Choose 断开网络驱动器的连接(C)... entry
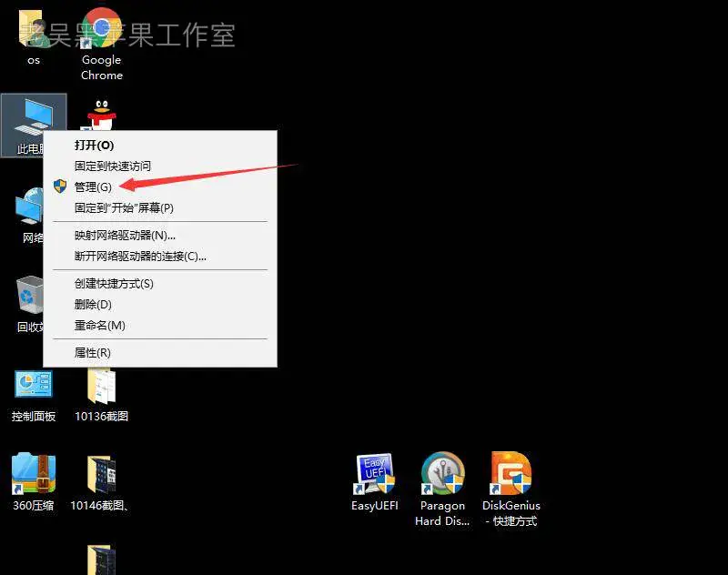 (160, 257)
